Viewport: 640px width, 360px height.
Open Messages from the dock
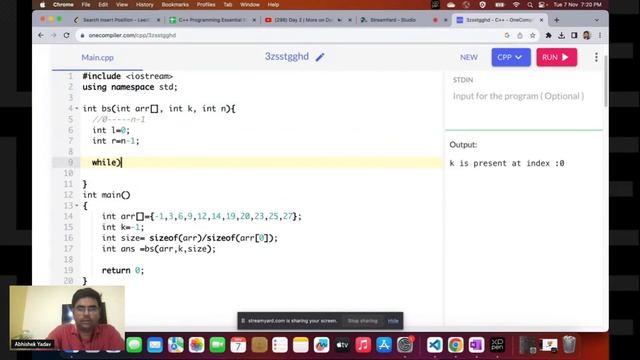134,345
